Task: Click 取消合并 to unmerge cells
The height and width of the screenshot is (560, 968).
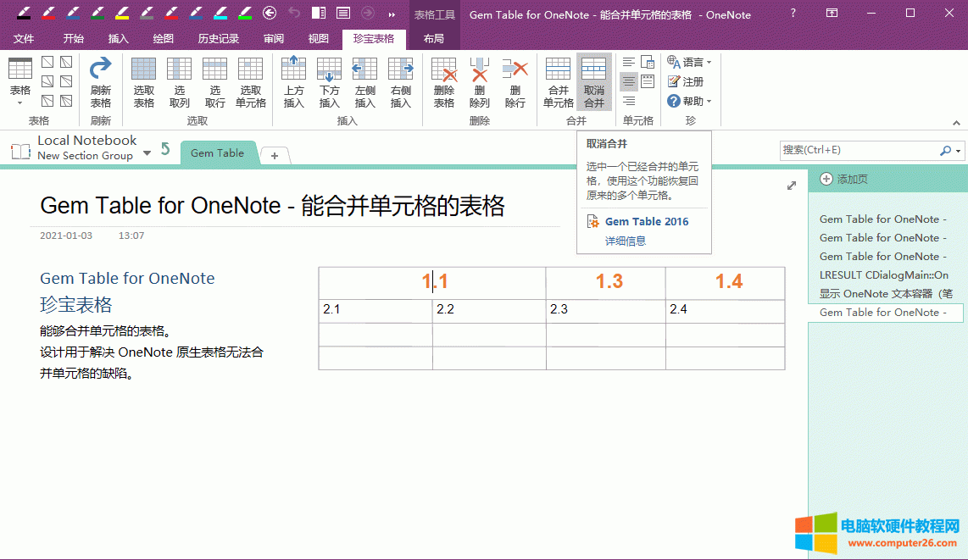Action: coord(594,82)
